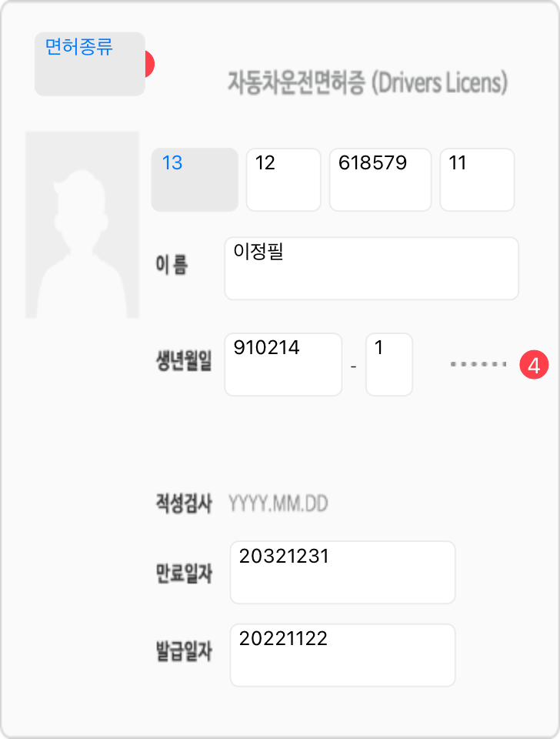Screen dimensions: 560x739
Task: Click the silhouette photo placeholder
Action: 82,225
